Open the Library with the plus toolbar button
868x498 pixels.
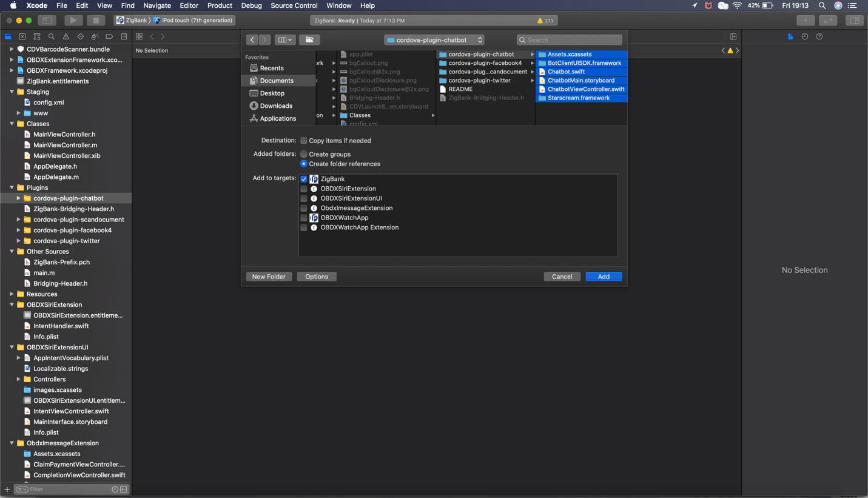(x=806, y=20)
